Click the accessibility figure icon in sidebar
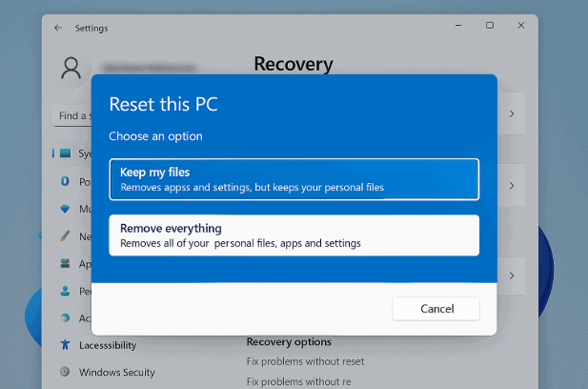This screenshot has width=588, height=389. tap(66, 344)
